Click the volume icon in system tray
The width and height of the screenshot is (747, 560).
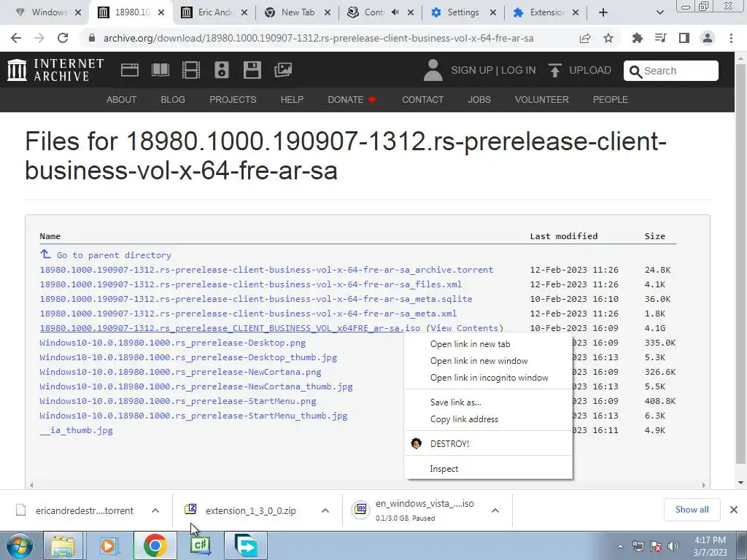click(x=673, y=546)
